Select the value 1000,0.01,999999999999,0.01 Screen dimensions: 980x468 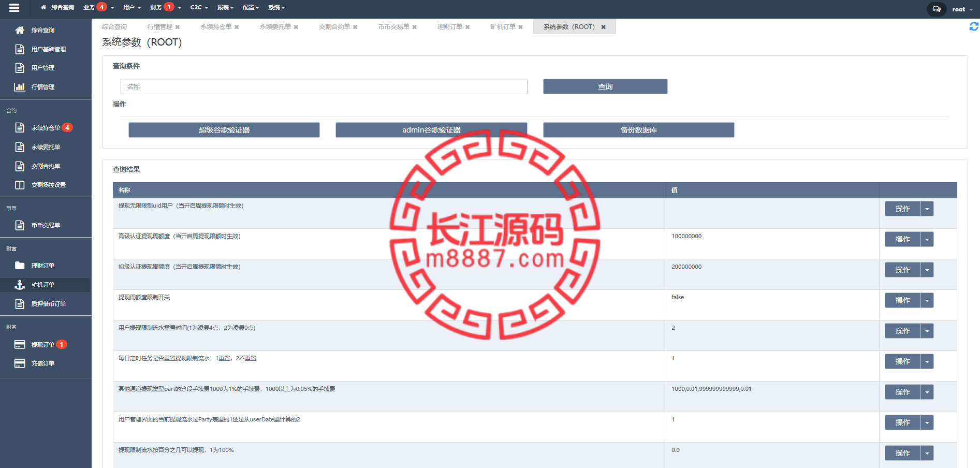click(711, 389)
